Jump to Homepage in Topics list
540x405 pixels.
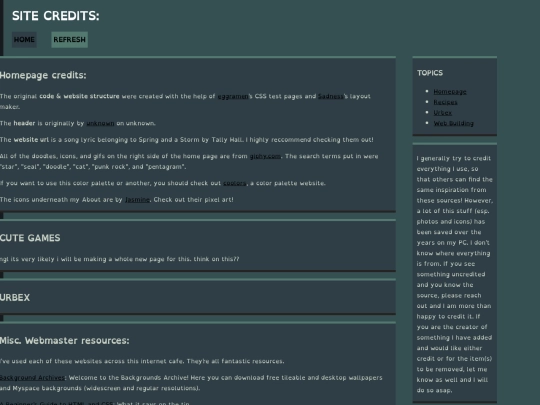click(450, 92)
